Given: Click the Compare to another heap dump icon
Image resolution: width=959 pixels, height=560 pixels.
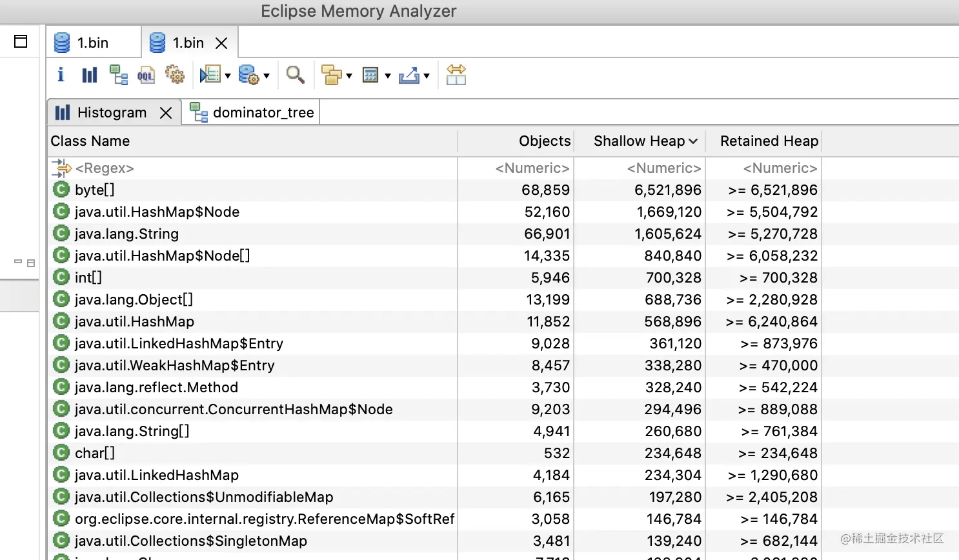Looking at the screenshot, I should coord(456,75).
